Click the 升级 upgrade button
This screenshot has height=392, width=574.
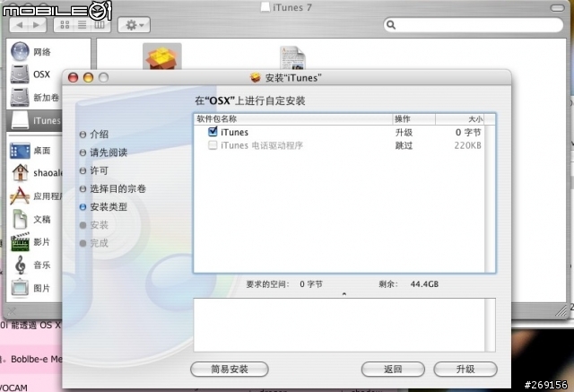[x=465, y=369]
